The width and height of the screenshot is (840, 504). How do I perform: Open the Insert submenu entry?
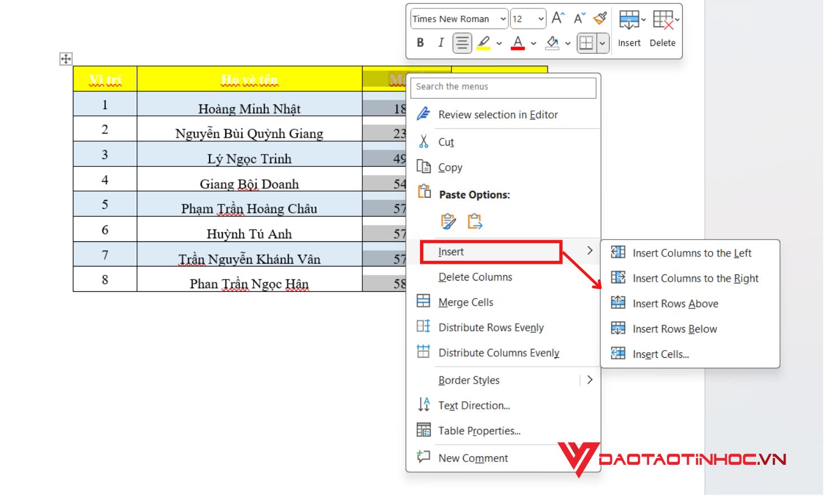[503, 251]
